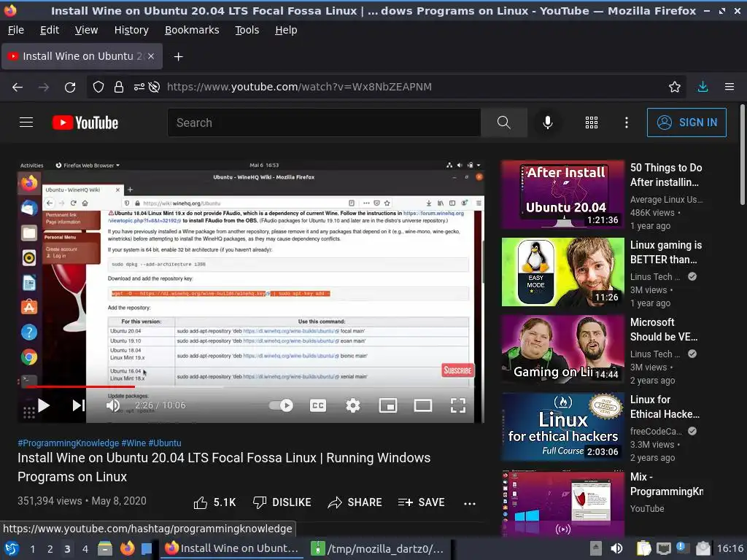Search with your voice microphone
Screen dimensions: 747x560
(x=548, y=122)
